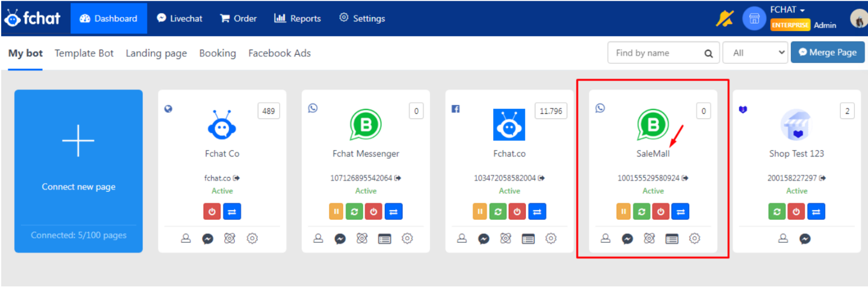Open the customers person icon on SaleMall card

[605, 238]
